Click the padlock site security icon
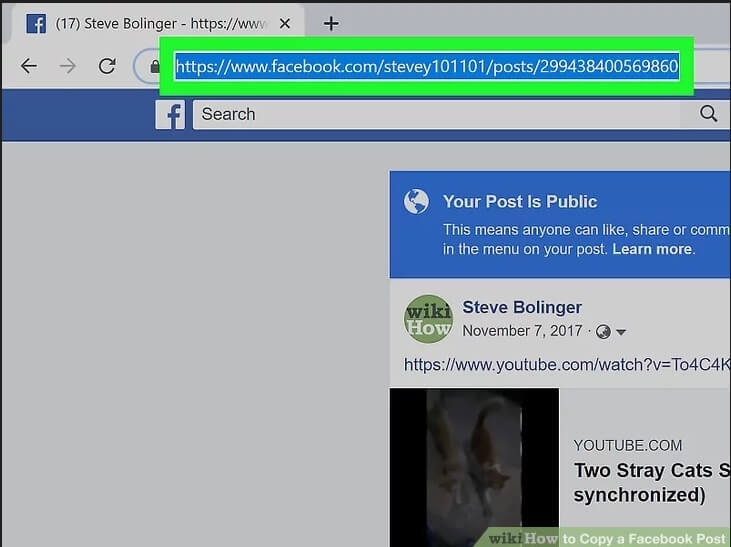This screenshot has width=731, height=547. click(x=155, y=67)
